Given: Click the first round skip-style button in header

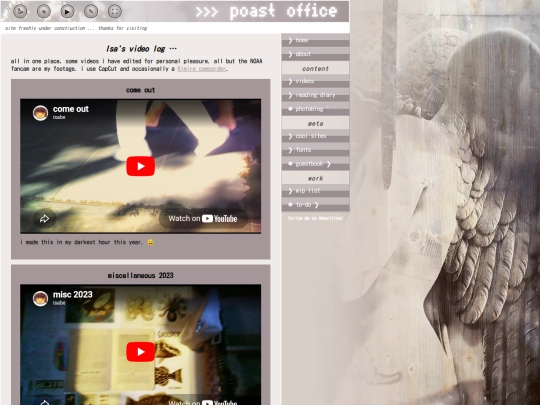Looking at the screenshot, I should [x=20, y=11].
